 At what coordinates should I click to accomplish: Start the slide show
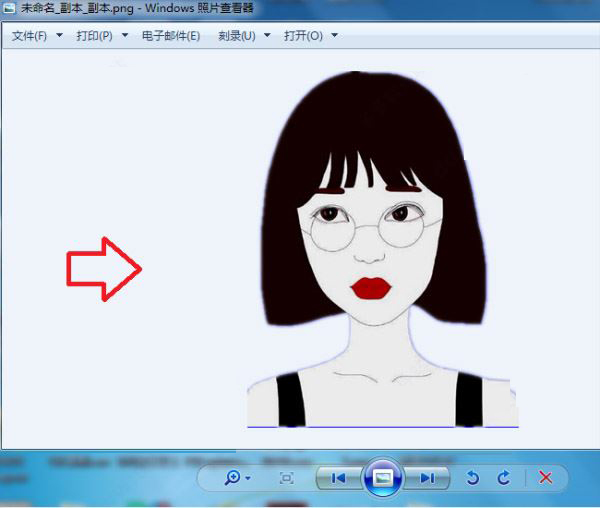(383, 478)
